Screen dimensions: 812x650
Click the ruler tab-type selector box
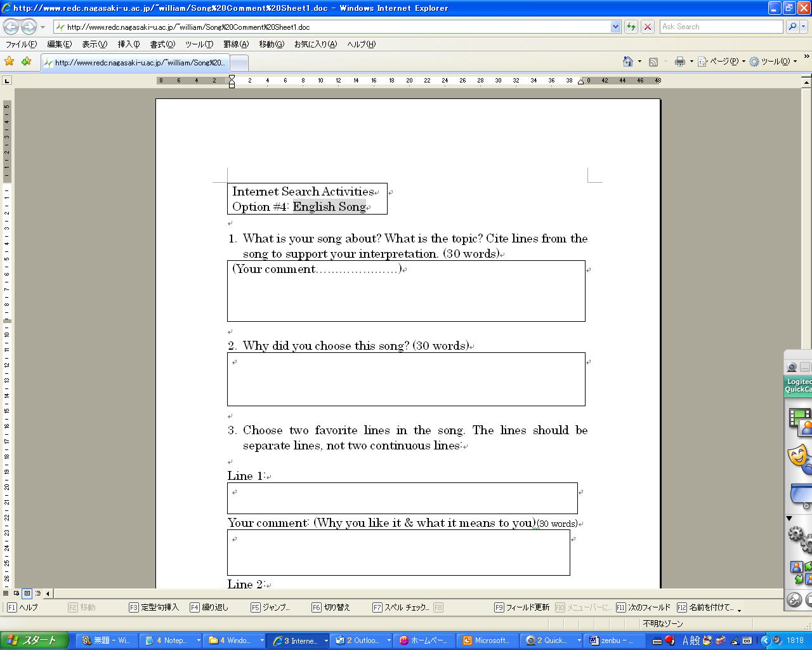7,81
